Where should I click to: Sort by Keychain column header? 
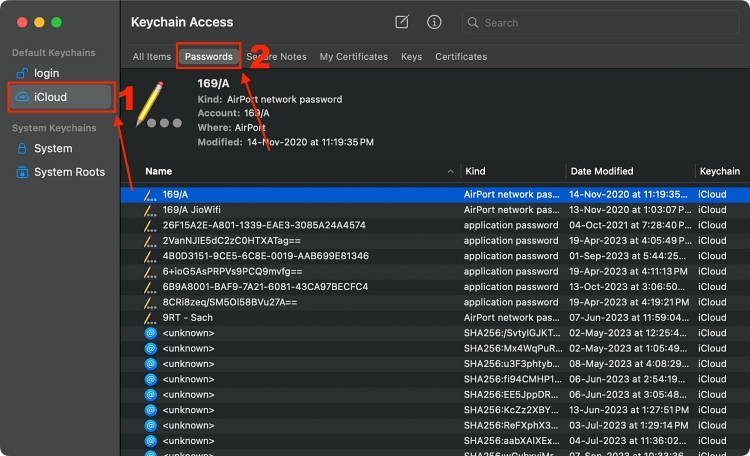(x=719, y=171)
